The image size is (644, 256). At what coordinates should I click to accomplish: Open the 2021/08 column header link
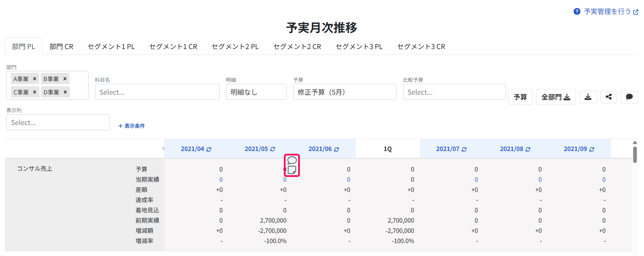pos(512,149)
